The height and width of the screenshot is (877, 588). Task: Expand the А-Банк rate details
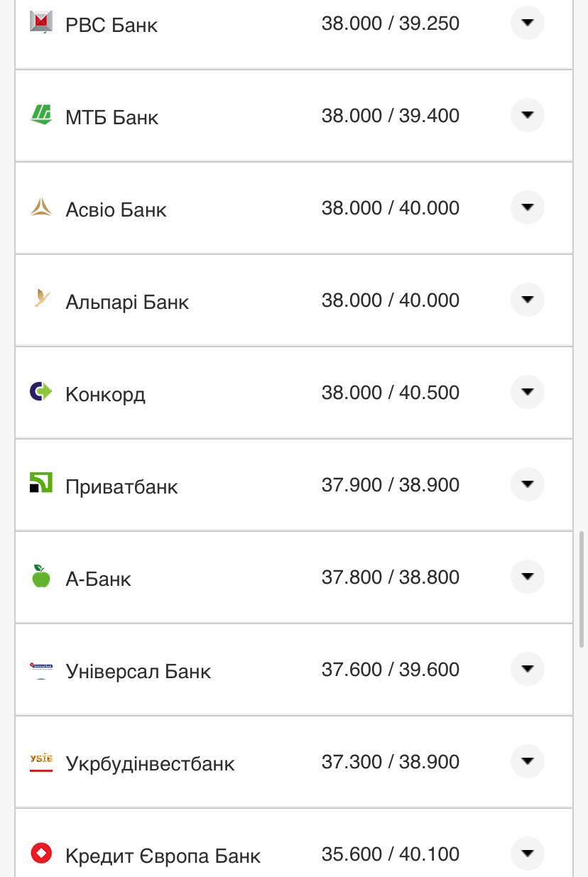coord(527,577)
